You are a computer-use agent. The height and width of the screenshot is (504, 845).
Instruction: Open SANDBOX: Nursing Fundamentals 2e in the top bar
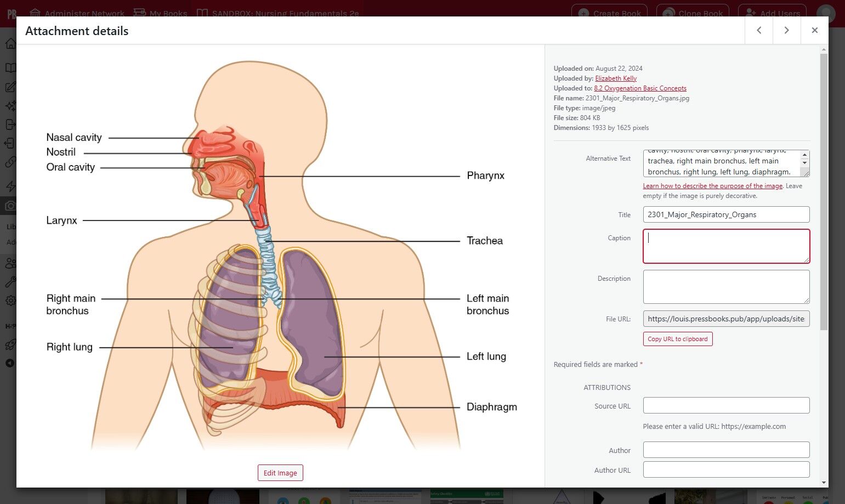(277, 13)
